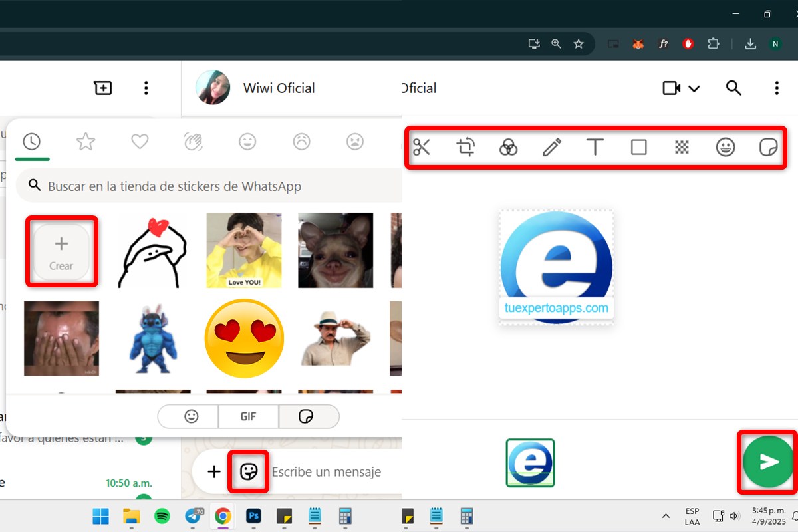Viewport: 798px width, 532px height.
Task: Open Telegram from taskbar
Action: 194,516
